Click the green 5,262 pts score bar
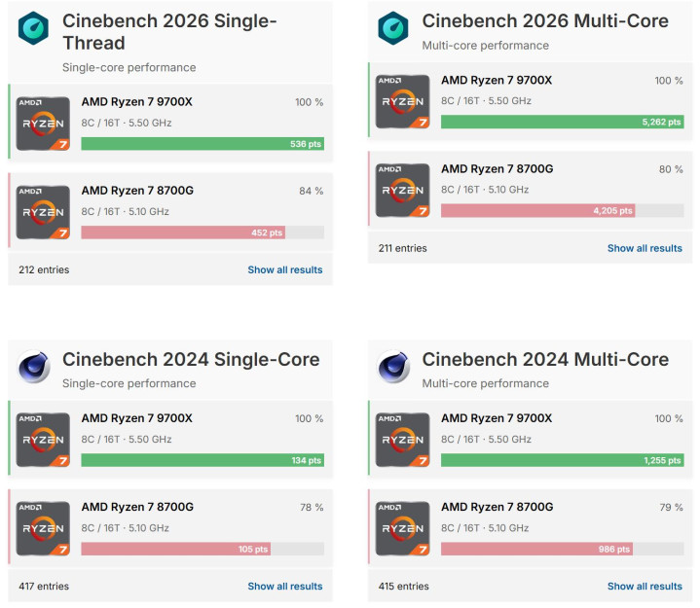 click(x=562, y=123)
